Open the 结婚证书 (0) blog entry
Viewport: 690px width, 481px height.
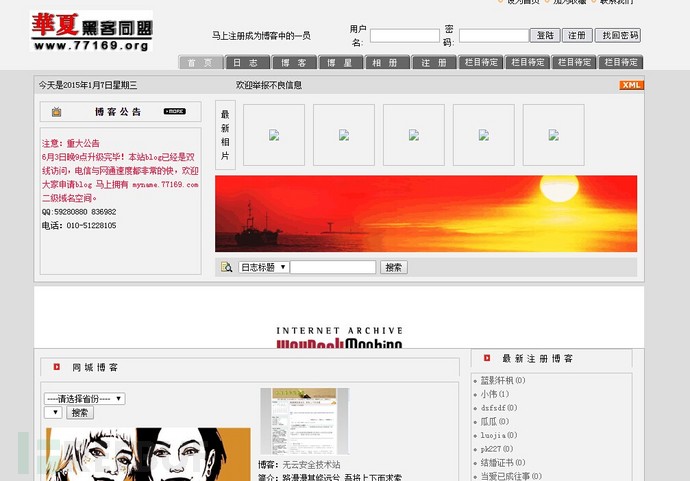[x=503, y=462]
